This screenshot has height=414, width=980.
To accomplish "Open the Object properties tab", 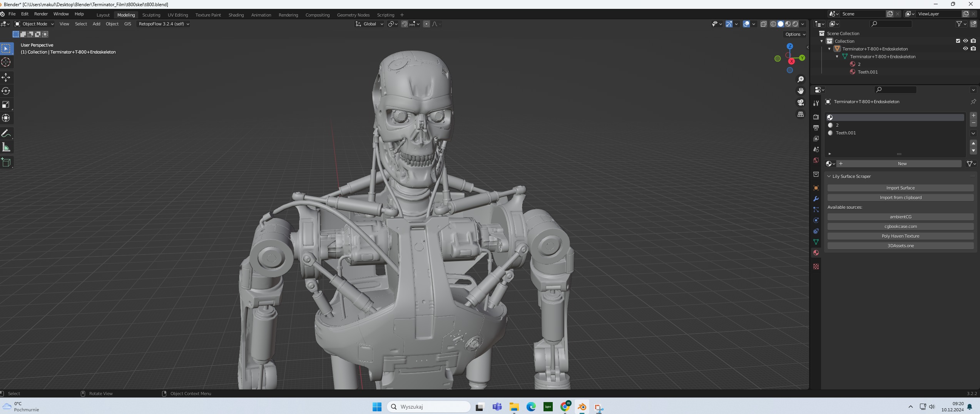I will (816, 188).
